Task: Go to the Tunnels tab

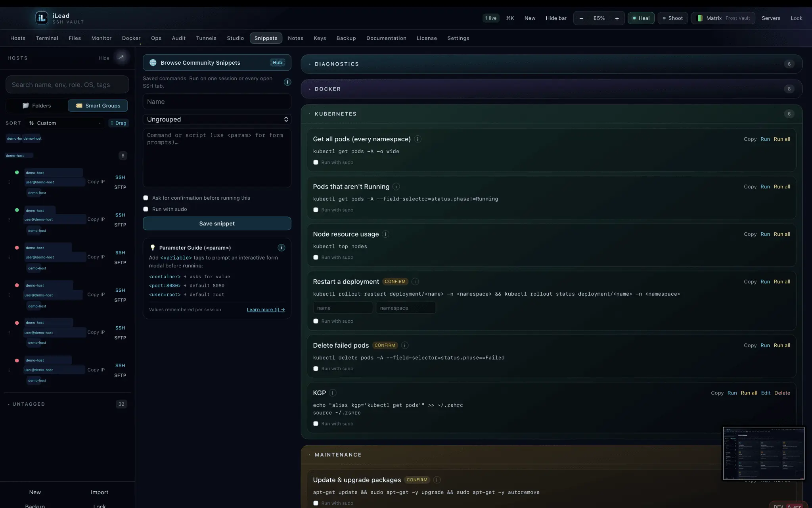Action: [206, 38]
